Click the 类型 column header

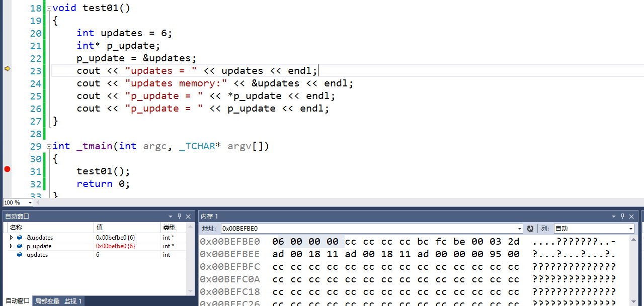click(174, 228)
